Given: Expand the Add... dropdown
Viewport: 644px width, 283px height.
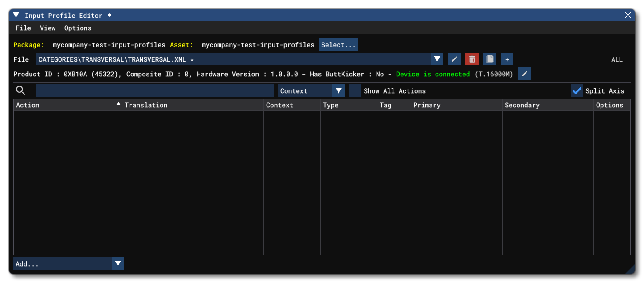Looking at the screenshot, I should pos(118,263).
